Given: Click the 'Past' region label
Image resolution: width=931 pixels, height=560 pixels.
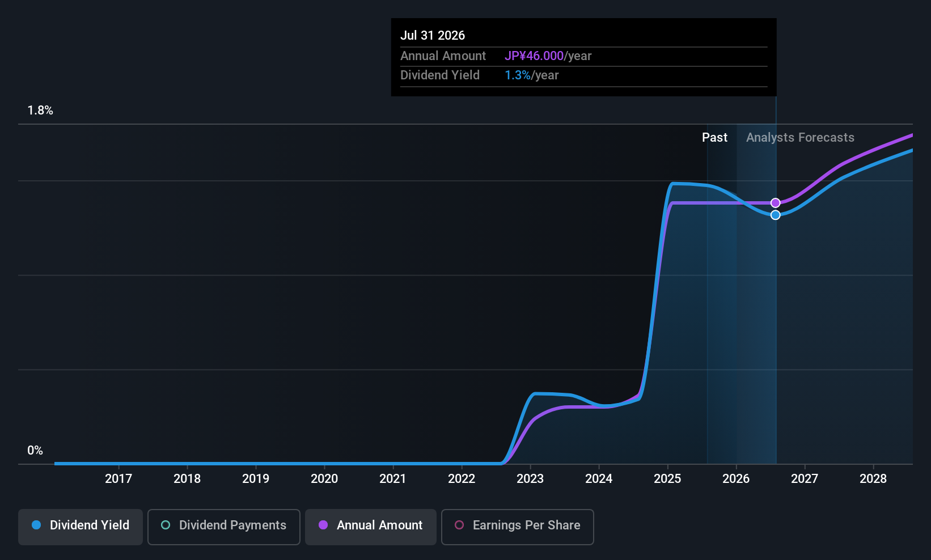Looking at the screenshot, I should coord(714,138).
